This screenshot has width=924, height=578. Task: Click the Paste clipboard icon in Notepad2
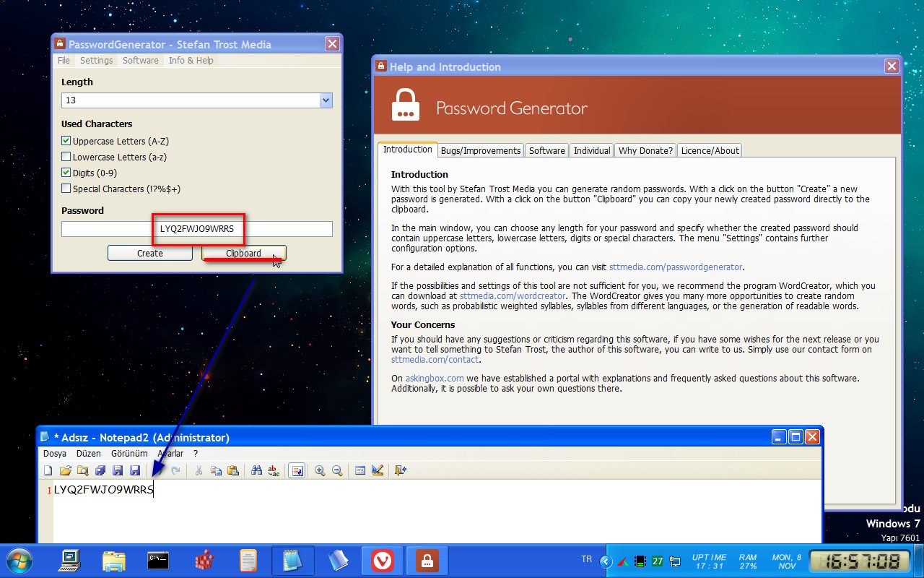pyautogui.click(x=232, y=470)
